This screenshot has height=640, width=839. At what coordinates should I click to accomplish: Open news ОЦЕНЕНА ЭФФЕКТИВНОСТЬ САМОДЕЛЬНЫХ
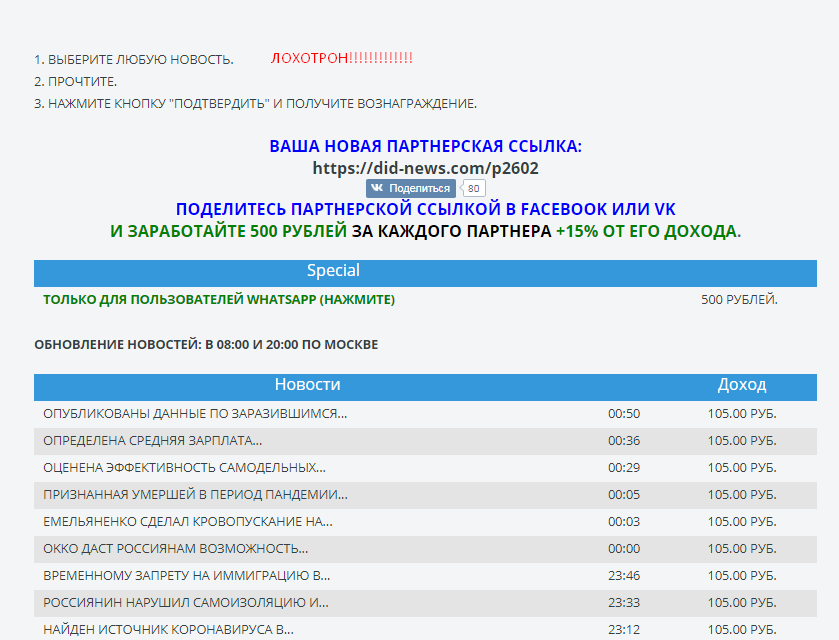[x=184, y=468]
